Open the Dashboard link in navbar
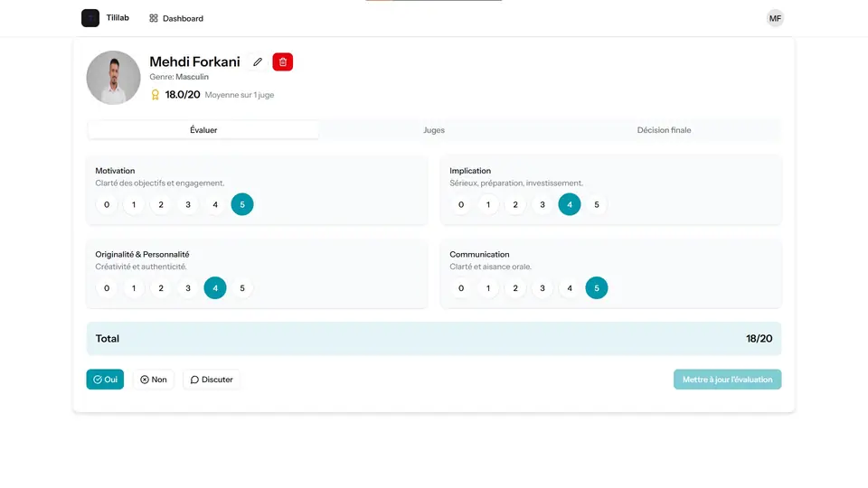The height and width of the screenshot is (488, 868). (176, 18)
